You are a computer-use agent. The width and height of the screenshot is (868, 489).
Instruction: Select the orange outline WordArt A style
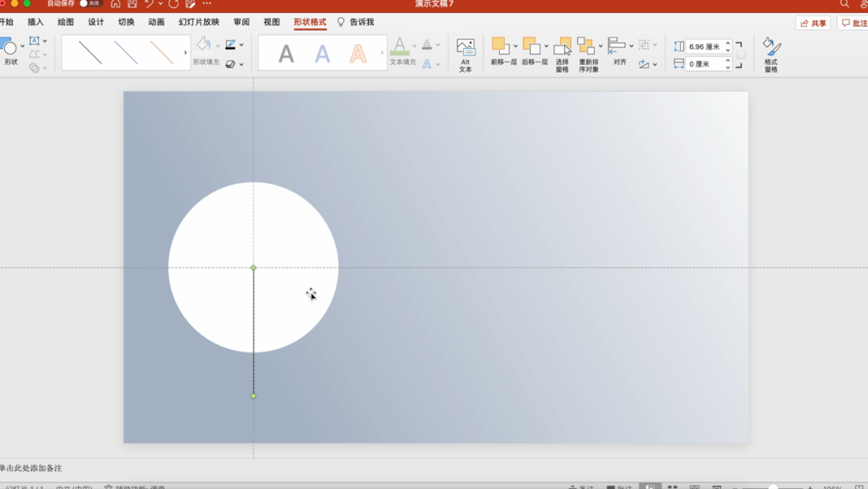[358, 54]
